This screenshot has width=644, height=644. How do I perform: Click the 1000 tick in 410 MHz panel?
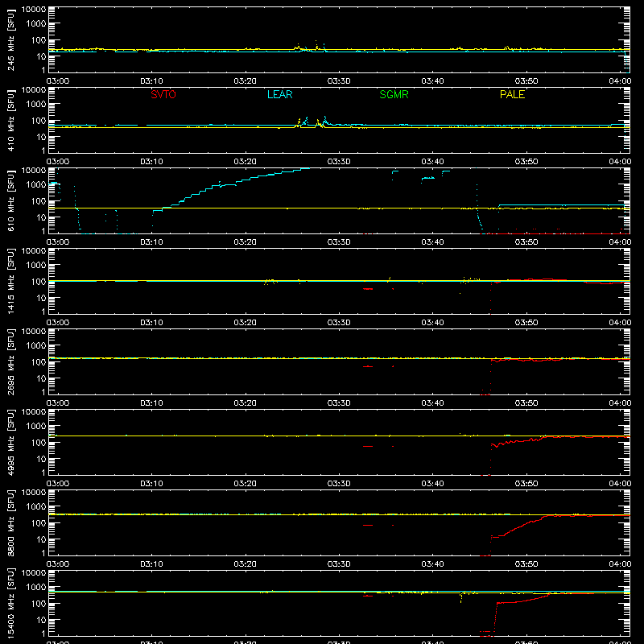coord(36,105)
